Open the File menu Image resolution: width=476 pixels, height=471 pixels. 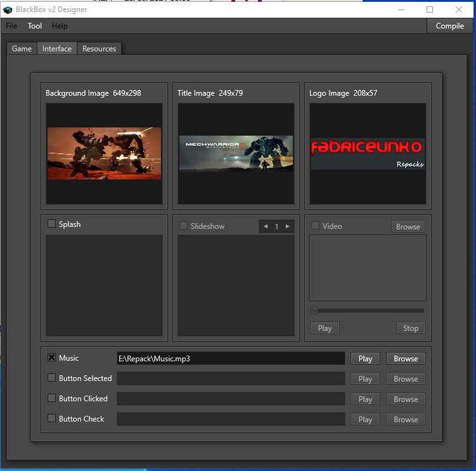pos(11,26)
